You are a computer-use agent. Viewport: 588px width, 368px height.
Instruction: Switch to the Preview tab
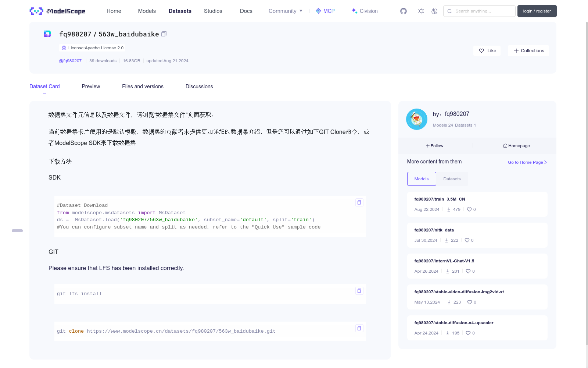(x=91, y=86)
